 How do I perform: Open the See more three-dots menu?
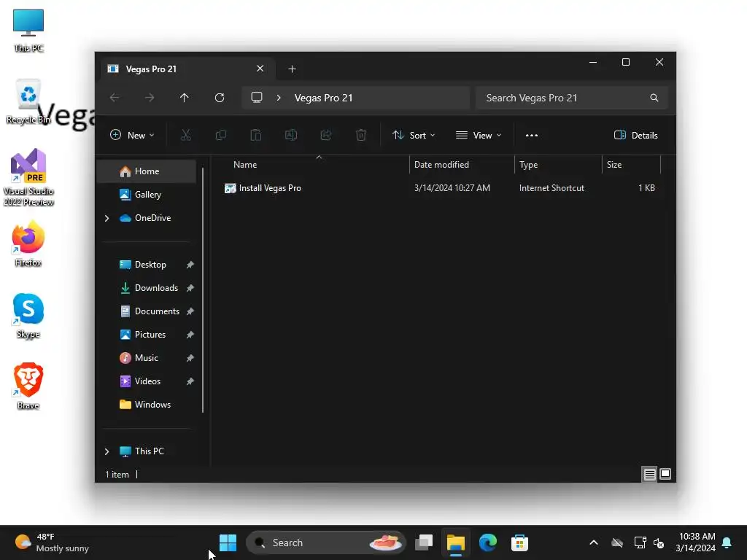(x=532, y=135)
